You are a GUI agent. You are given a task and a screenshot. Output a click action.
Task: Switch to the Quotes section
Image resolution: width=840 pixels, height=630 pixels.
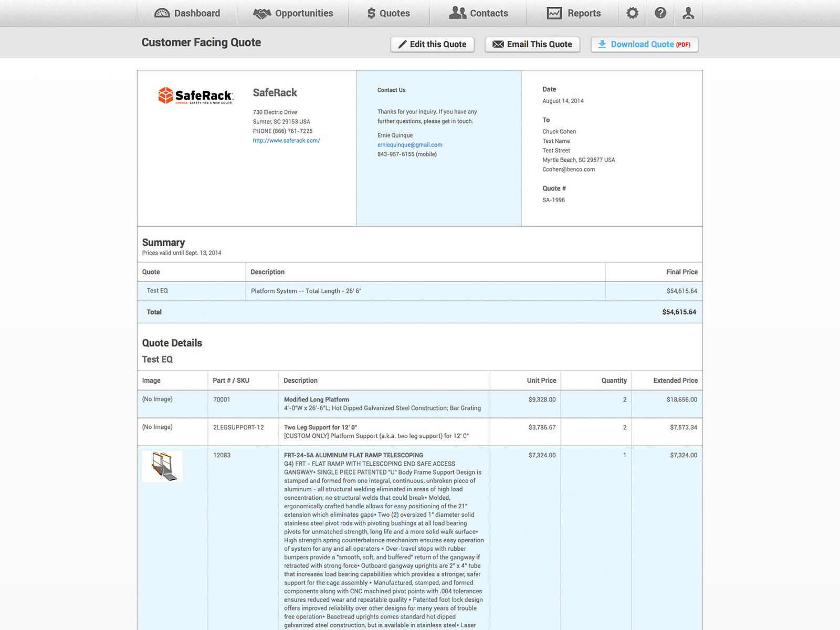point(389,13)
